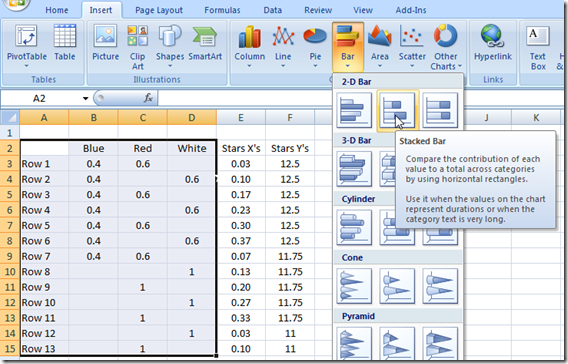
Task: Insert a Picture from file
Action: click(105, 42)
